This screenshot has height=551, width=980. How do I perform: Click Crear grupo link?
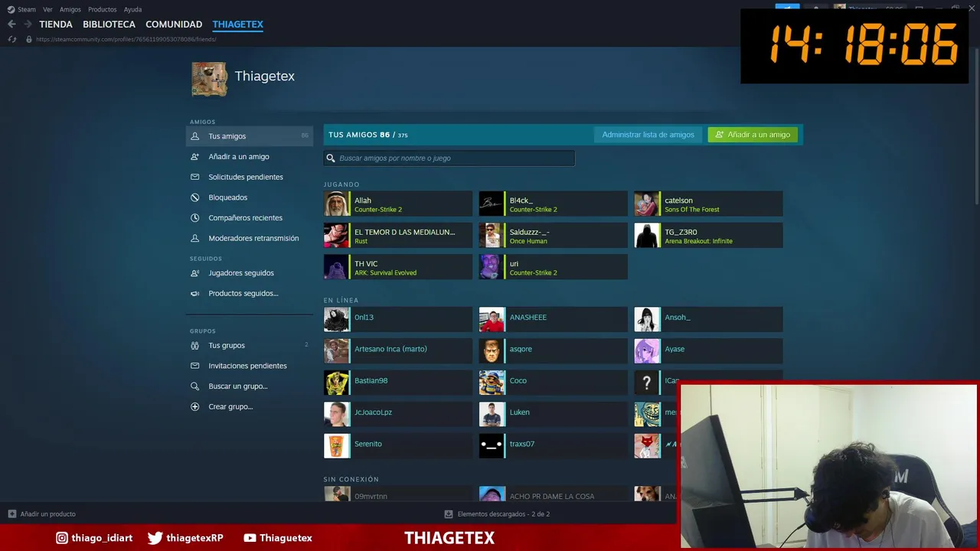[x=230, y=406]
